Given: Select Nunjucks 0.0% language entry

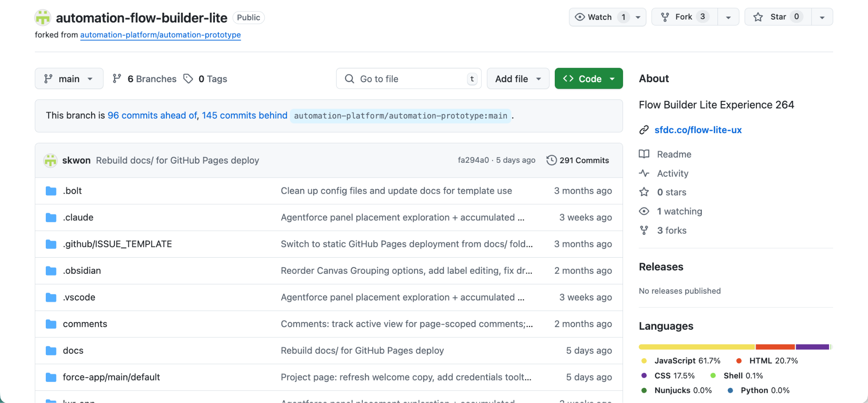Looking at the screenshot, I should point(676,390).
